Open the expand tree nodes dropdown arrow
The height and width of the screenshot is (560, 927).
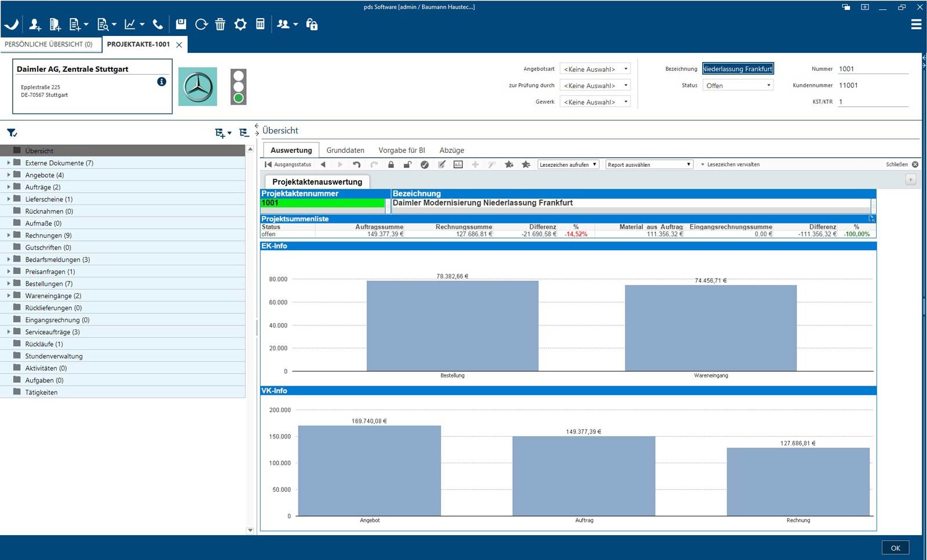[x=229, y=133]
